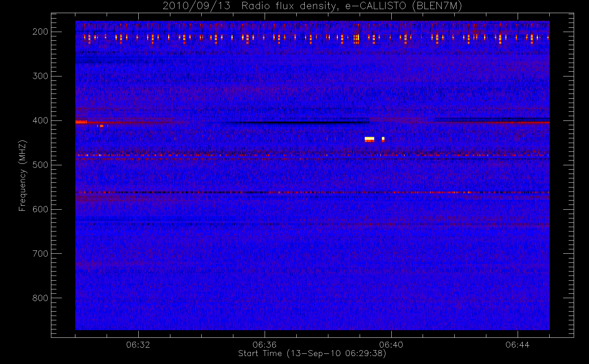Screen dimensions: 589x364
Task: Click the red interference line near 560 MHz
Action: [312, 192]
